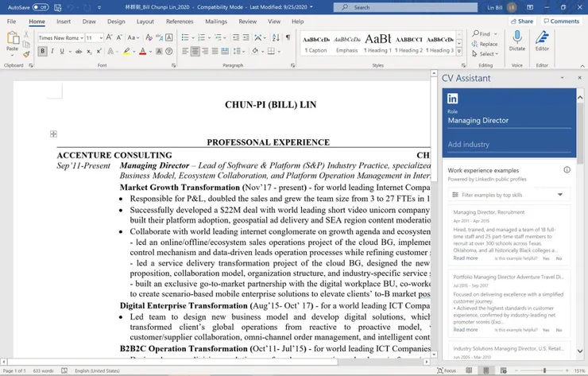Screen dimensions: 588x376
Task: Open the Shading color dropdown
Action: [x=262, y=52]
